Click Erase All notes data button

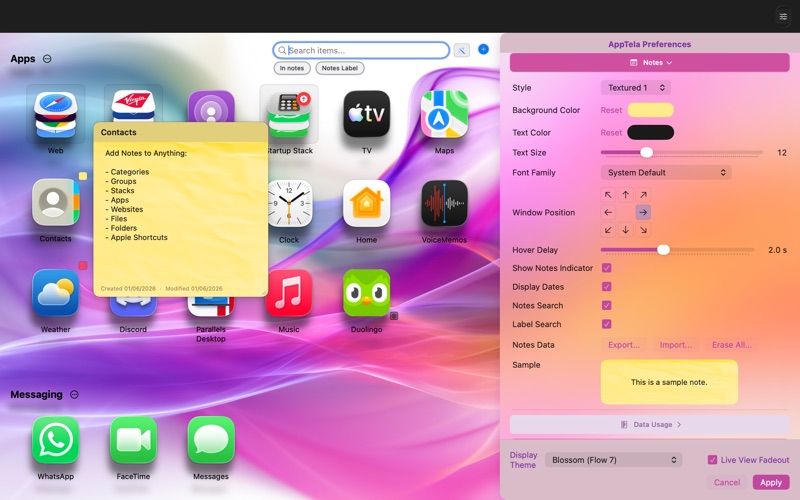point(732,345)
